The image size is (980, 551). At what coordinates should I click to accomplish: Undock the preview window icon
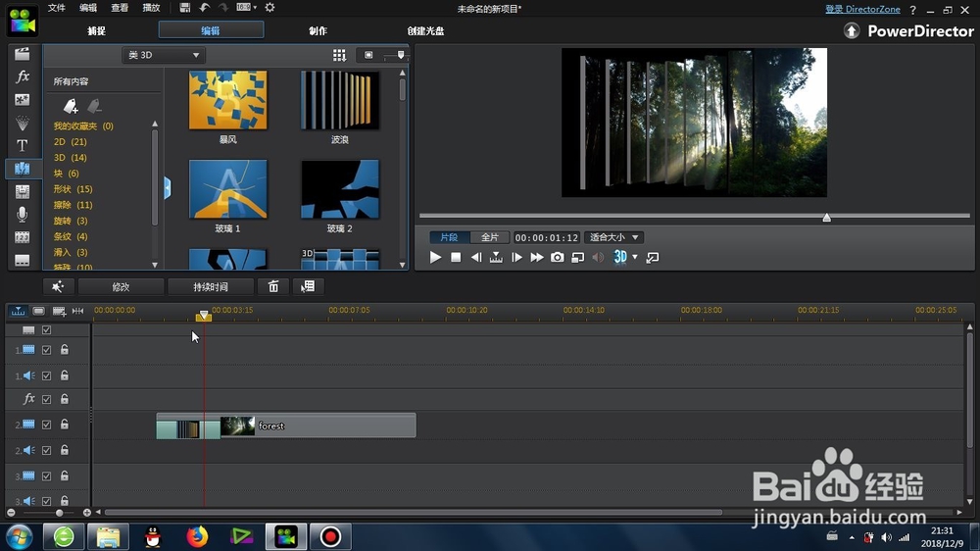[653, 257]
